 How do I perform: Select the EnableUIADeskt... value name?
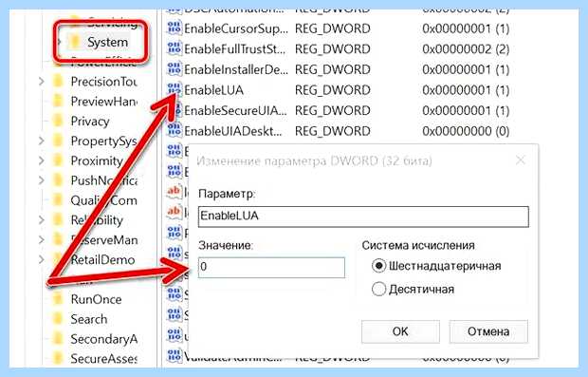click(x=233, y=131)
